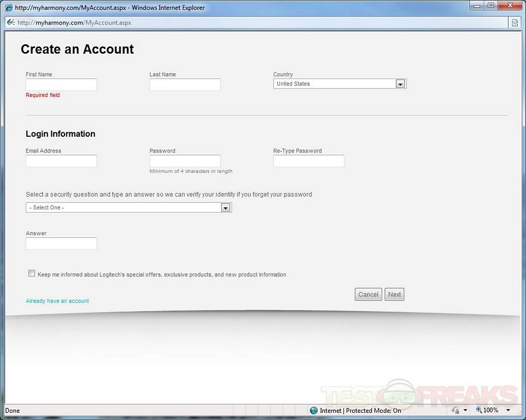The width and height of the screenshot is (526, 420).
Task: Open the zoom level arrow next to 100%
Action: (x=508, y=410)
